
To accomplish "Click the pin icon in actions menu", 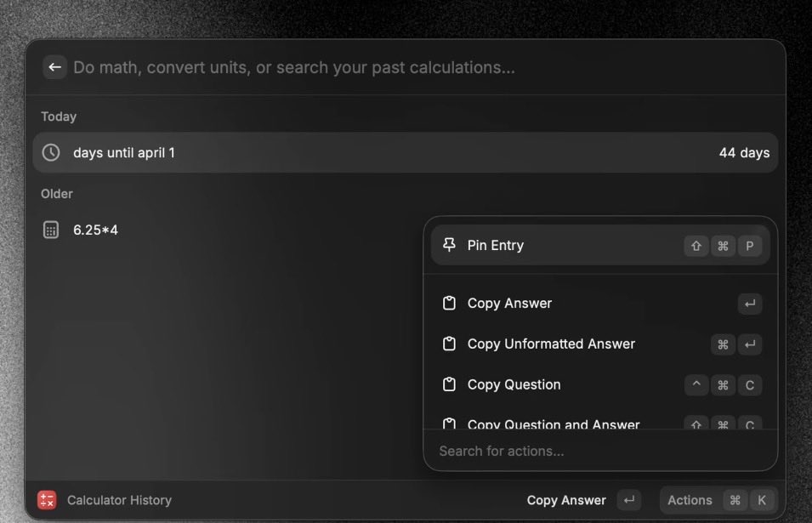I will tap(449, 245).
